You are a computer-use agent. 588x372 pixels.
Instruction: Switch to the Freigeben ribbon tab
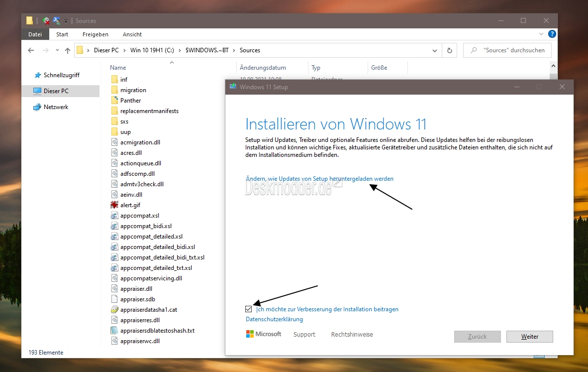pos(95,34)
